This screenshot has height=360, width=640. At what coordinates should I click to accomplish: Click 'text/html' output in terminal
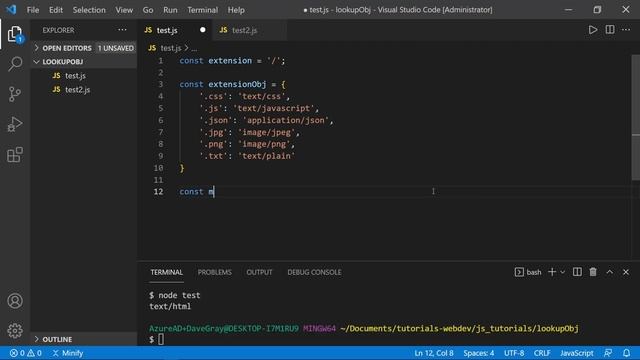pos(170,307)
